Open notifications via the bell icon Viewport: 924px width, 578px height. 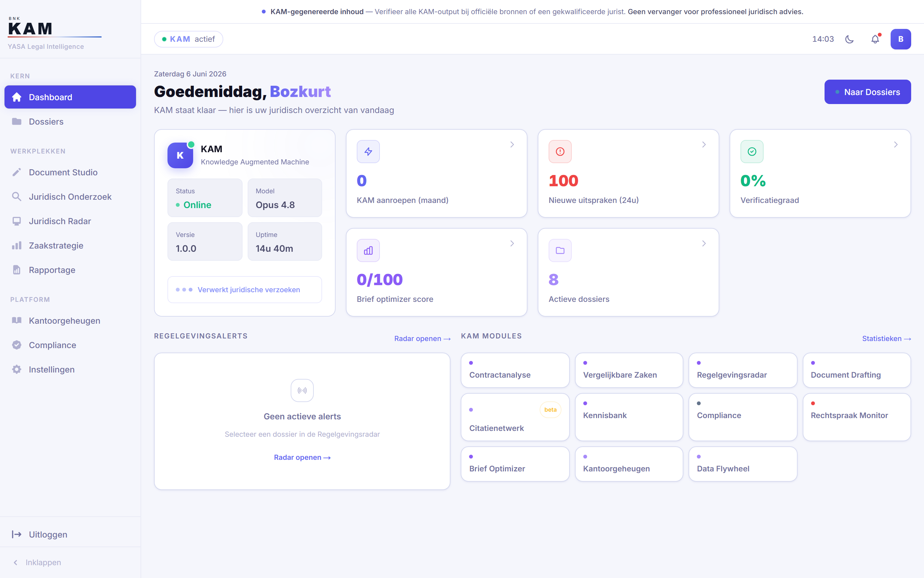(x=875, y=39)
